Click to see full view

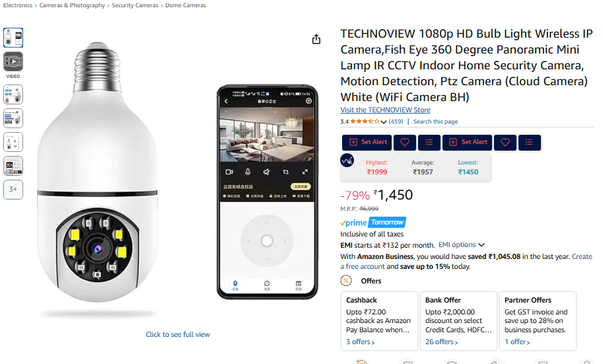pos(178,334)
